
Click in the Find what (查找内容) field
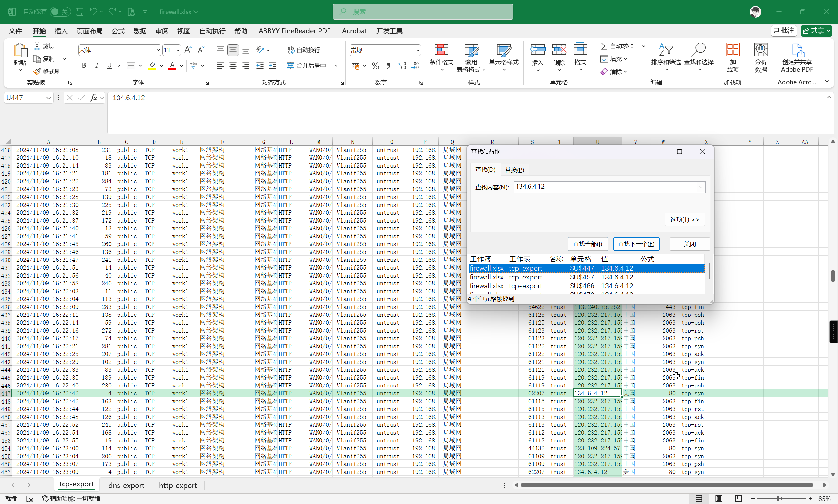(x=605, y=187)
